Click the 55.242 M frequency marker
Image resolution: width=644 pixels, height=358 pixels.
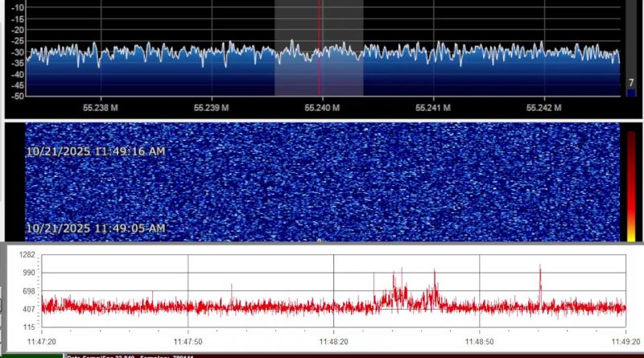tap(543, 107)
